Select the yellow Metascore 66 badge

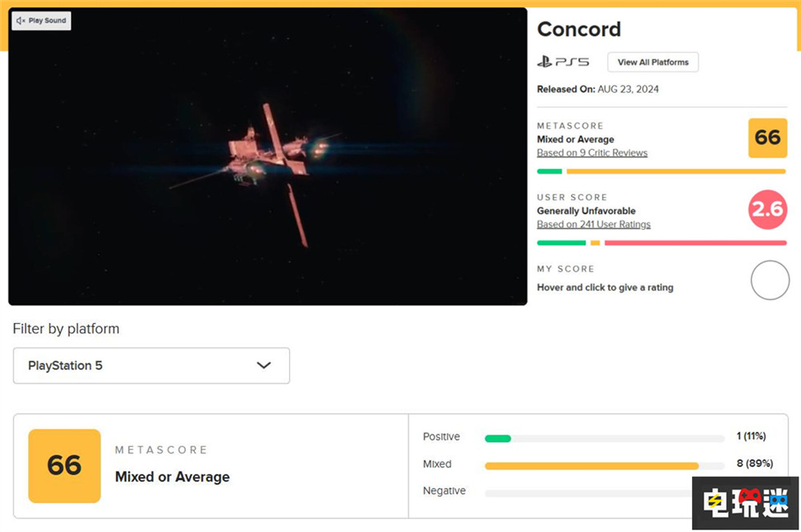[767, 138]
